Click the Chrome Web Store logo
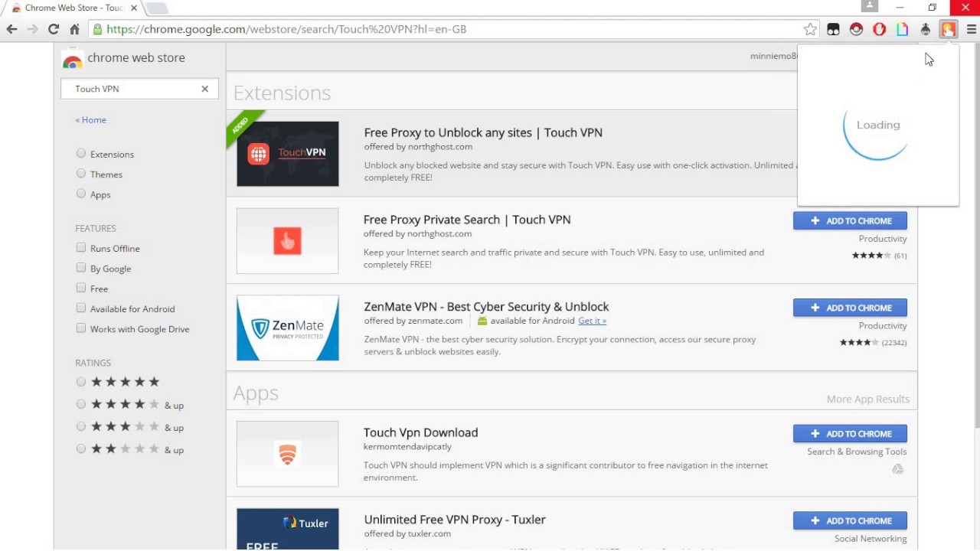The height and width of the screenshot is (551, 980). point(72,58)
